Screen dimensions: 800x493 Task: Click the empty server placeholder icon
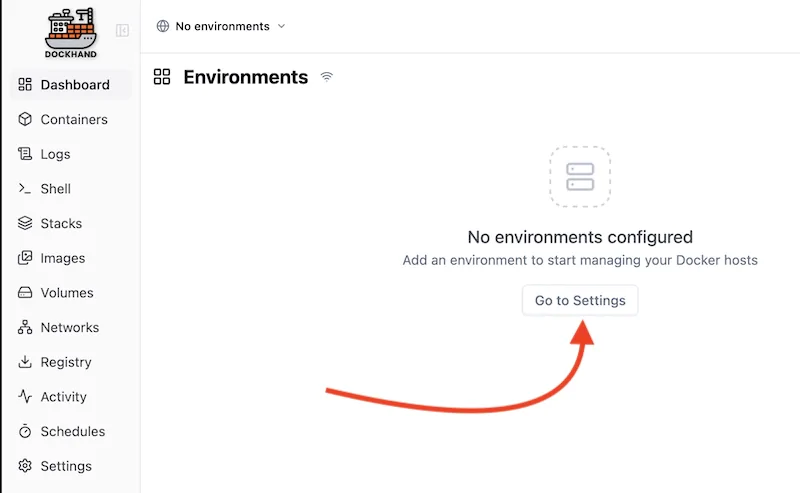point(580,177)
